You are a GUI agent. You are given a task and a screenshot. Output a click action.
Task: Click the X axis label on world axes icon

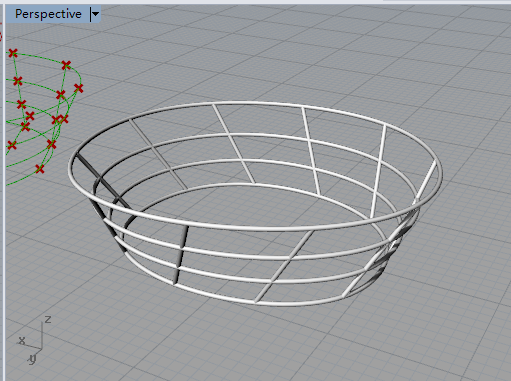[22, 340]
